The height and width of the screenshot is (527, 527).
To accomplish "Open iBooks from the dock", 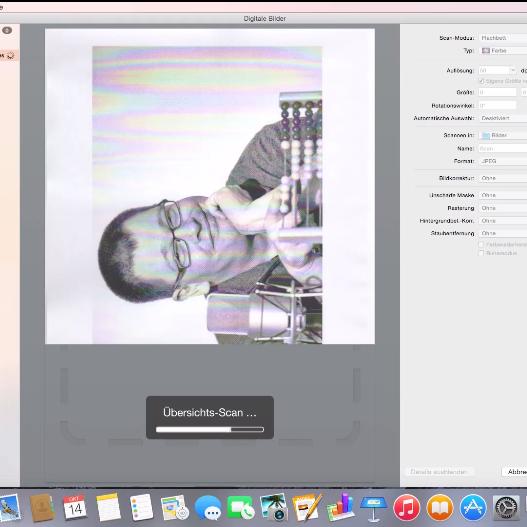I will [x=440, y=508].
